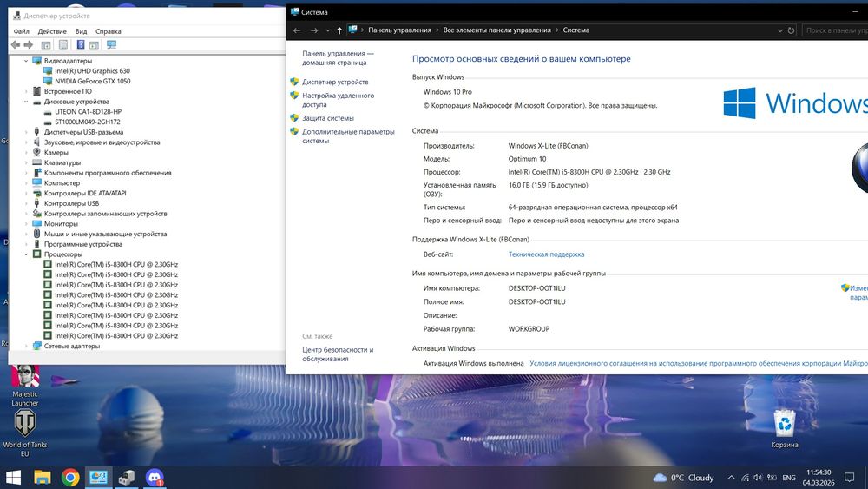Viewport: 868px width, 489px height.
Task: Expand Компоненты программного обеспечения category
Action: click(x=26, y=173)
